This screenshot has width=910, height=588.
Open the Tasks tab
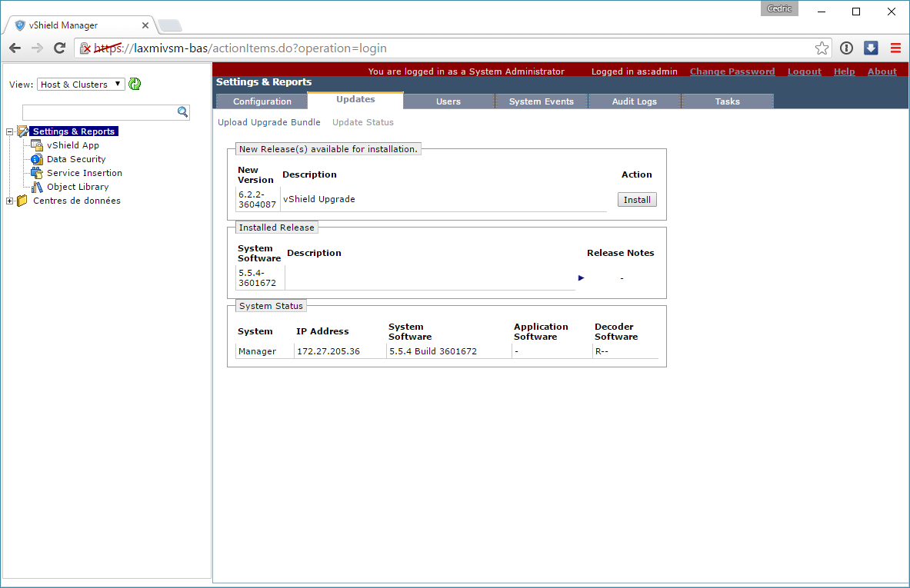[x=727, y=101]
